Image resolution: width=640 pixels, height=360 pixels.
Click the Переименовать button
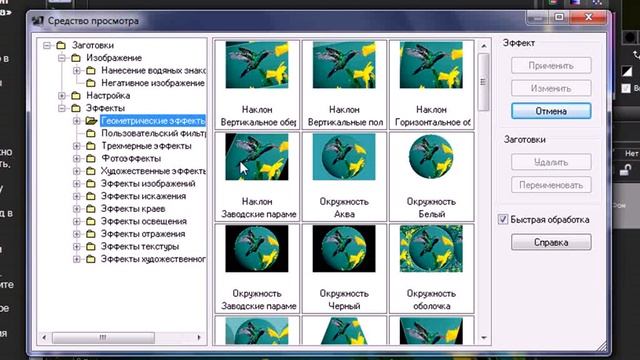551,185
